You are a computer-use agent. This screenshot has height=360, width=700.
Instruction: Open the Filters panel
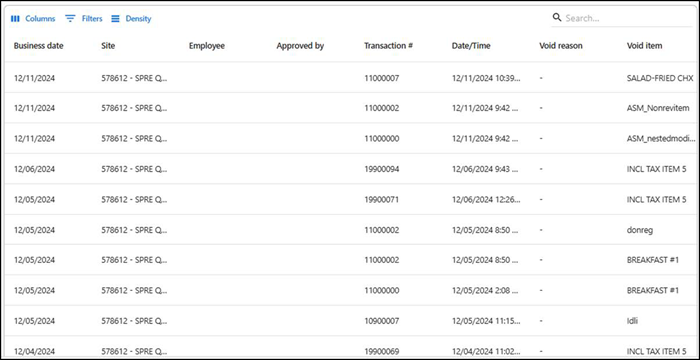click(x=84, y=19)
